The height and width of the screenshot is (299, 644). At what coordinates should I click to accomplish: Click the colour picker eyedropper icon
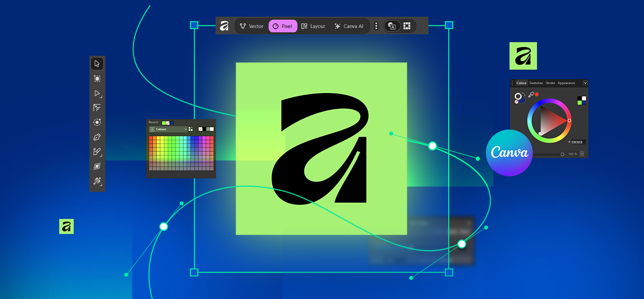point(531,95)
